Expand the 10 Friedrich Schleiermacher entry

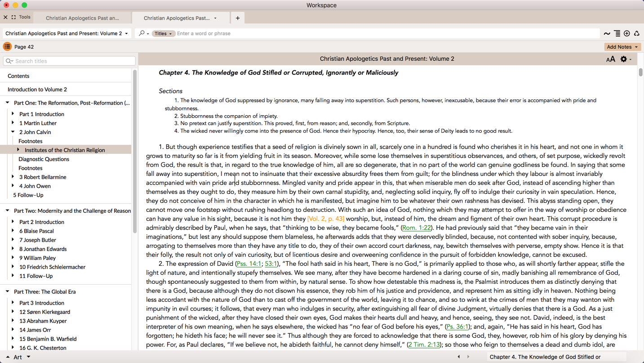click(x=13, y=267)
